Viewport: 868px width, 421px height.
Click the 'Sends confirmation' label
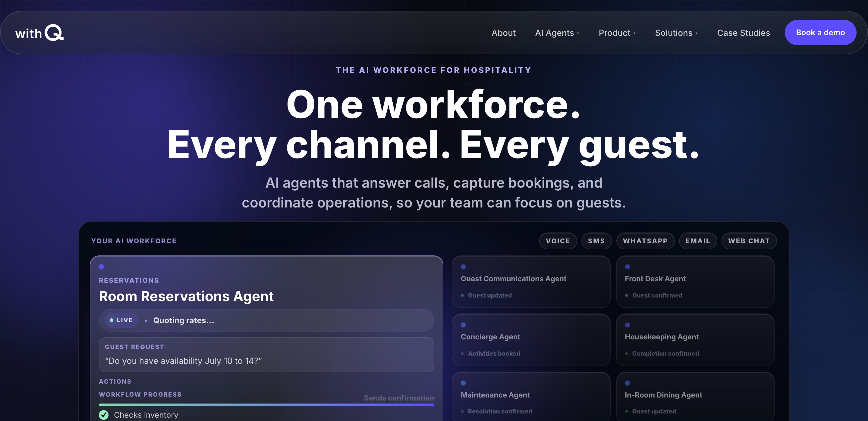[399, 398]
